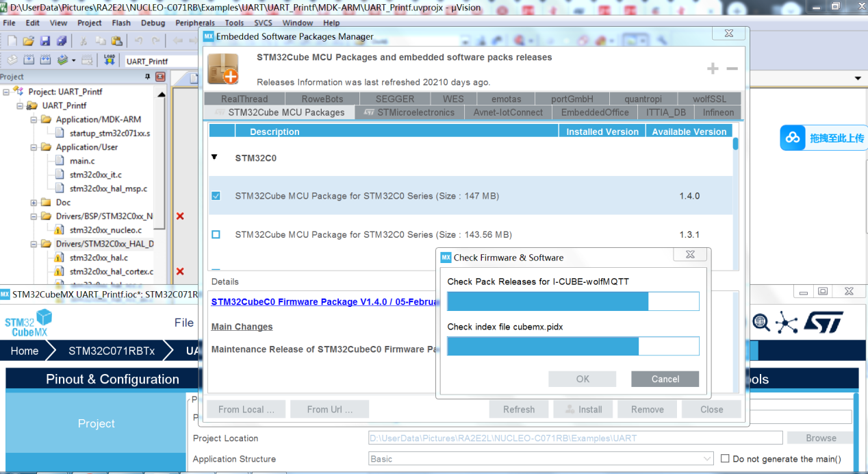This screenshot has width=868, height=474.
Task: Collapse Application/User folder
Action: [x=34, y=147]
